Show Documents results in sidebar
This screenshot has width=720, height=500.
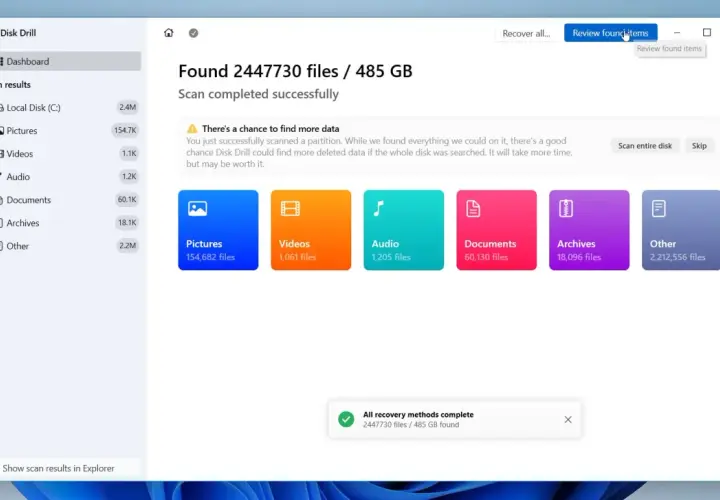click(x=70, y=200)
